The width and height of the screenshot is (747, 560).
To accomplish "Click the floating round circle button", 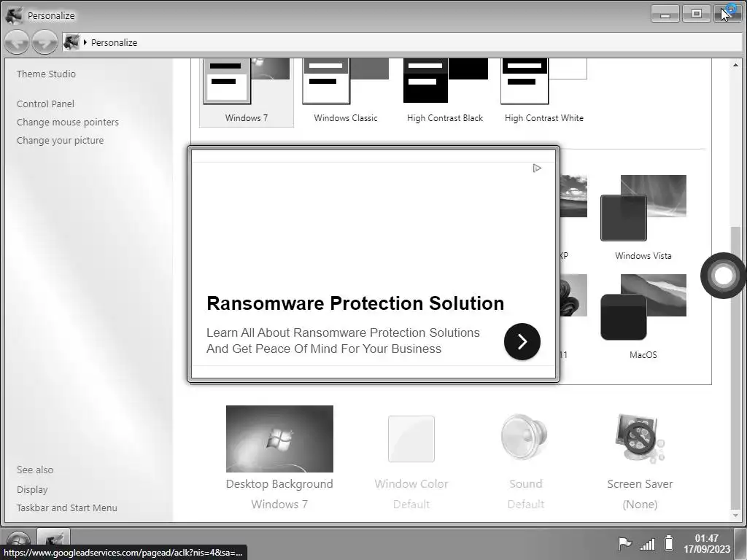I will click(x=723, y=275).
